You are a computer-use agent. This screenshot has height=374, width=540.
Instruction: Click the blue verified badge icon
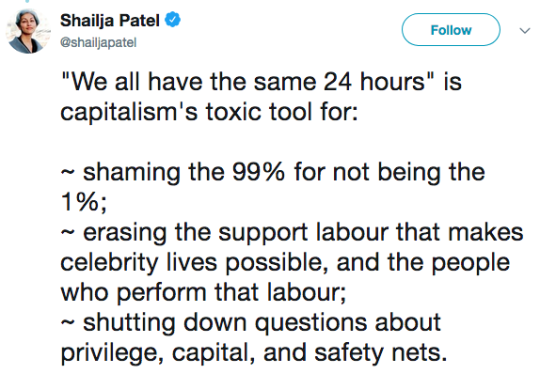pyautogui.click(x=173, y=20)
